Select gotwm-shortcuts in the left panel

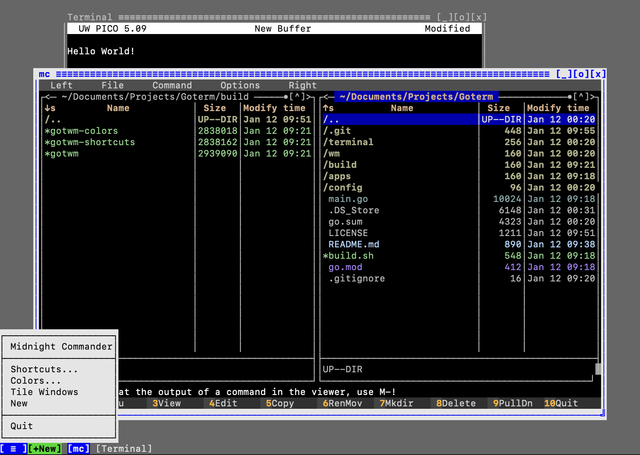(178, 142)
